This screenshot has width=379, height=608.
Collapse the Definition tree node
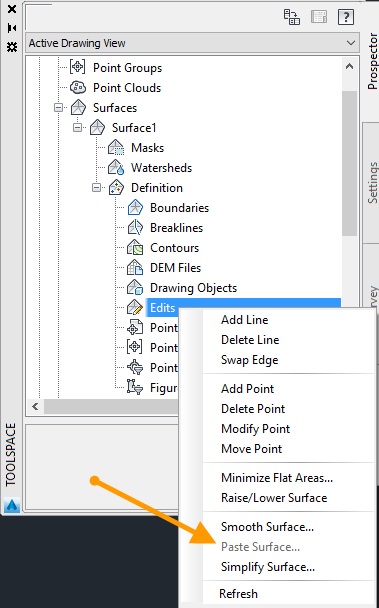(x=97, y=188)
